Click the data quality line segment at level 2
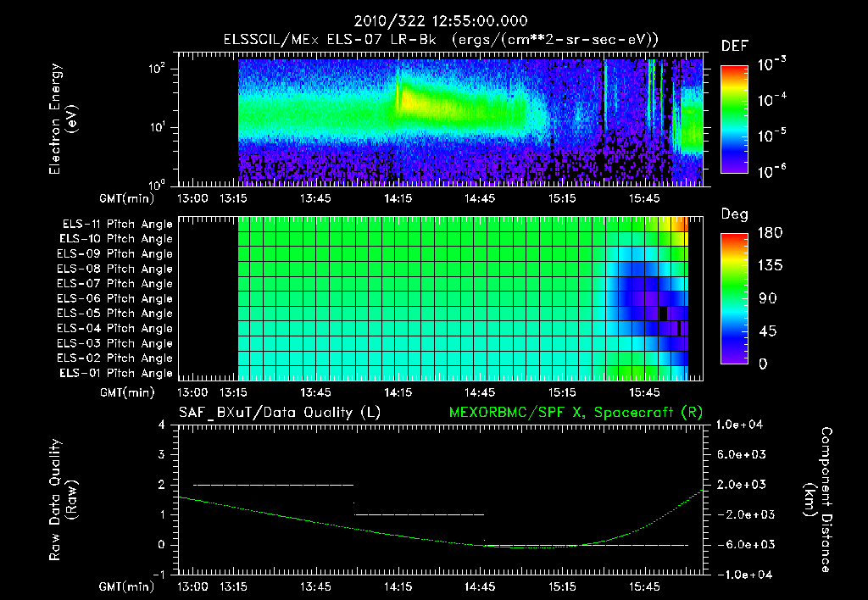Screen dimensions: 868x600 pyautogui.click(x=274, y=485)
